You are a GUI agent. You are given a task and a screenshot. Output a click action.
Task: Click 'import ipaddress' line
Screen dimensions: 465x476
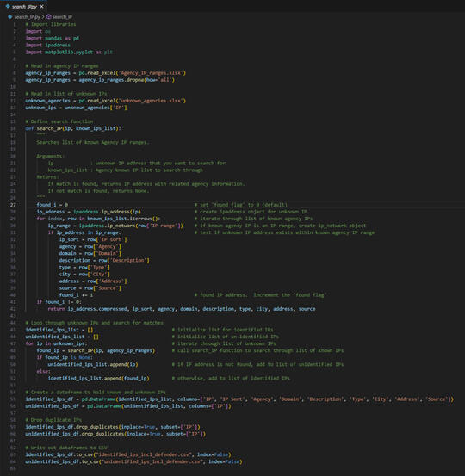click(47, 46)
